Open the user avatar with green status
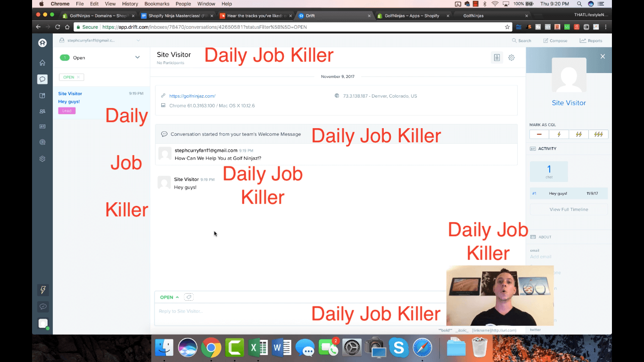 click(x=43, y=323)
